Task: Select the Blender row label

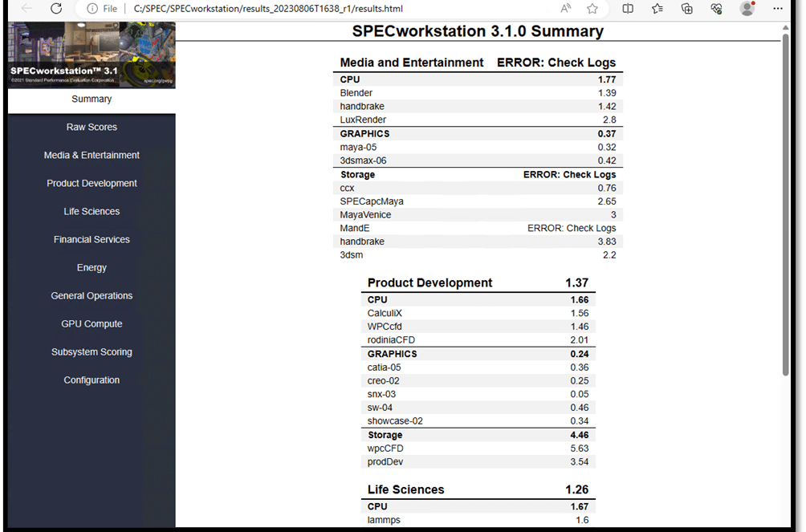Action: tap(356, 93)
